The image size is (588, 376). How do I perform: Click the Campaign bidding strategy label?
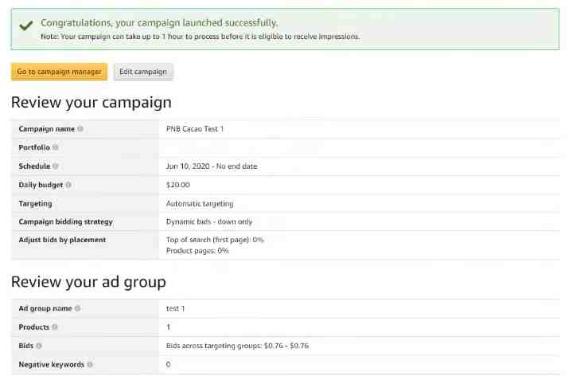coord(65,221)
